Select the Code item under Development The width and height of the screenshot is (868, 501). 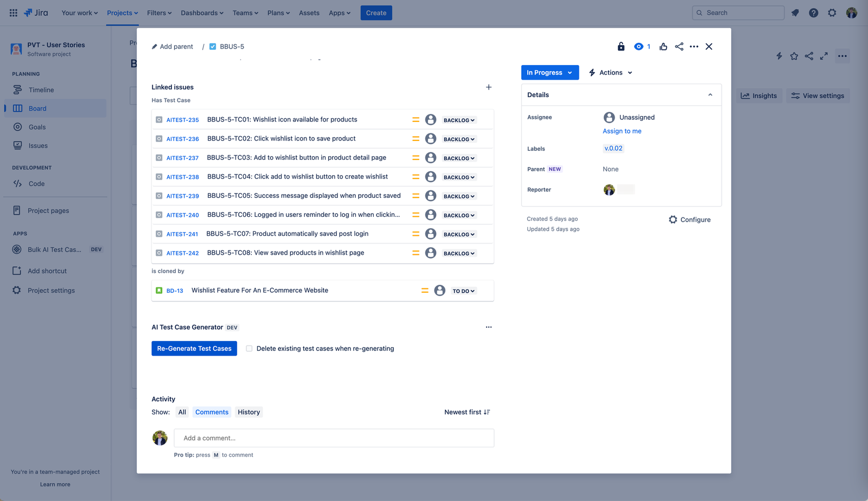(36, 183)
